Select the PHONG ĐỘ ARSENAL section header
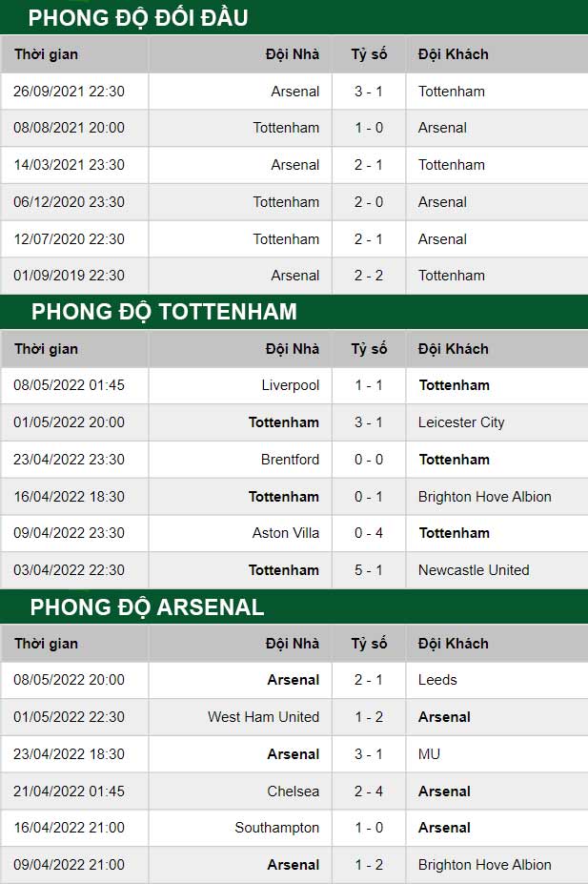 [147, 607]
